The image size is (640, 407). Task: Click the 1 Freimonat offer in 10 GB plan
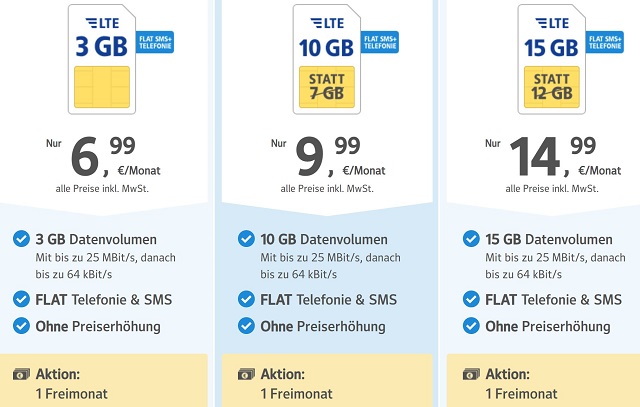point(296,394)
